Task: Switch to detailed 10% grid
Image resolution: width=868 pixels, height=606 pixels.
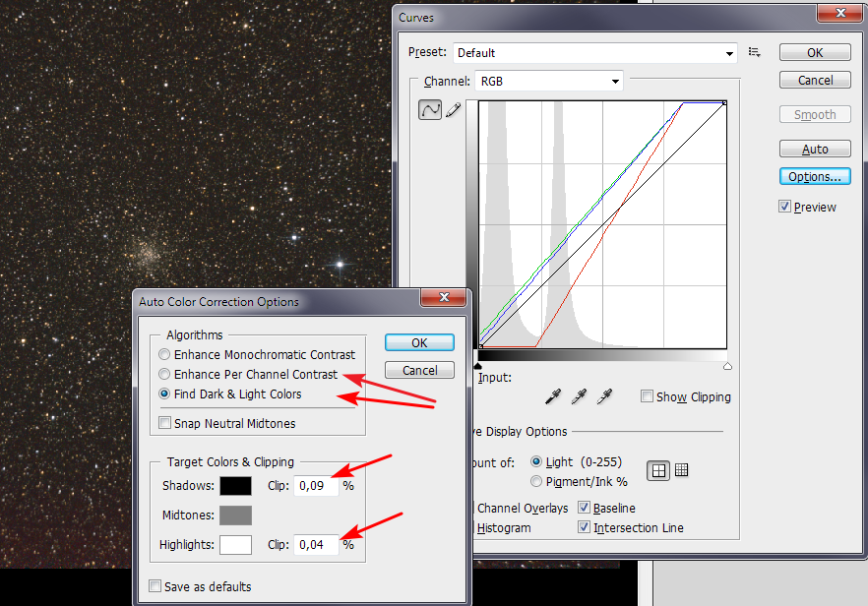Action: pyautogui.click(x=681, y=471)
